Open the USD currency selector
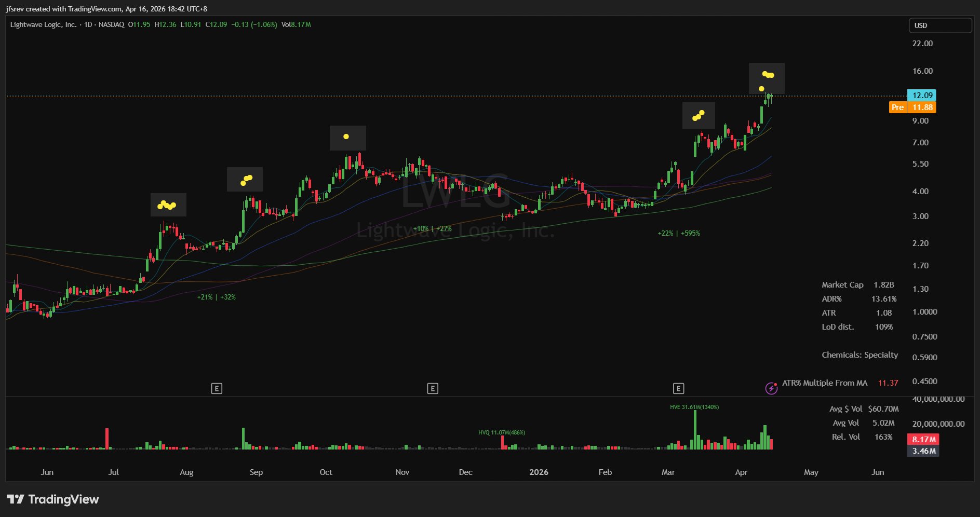 click(940, 25)
